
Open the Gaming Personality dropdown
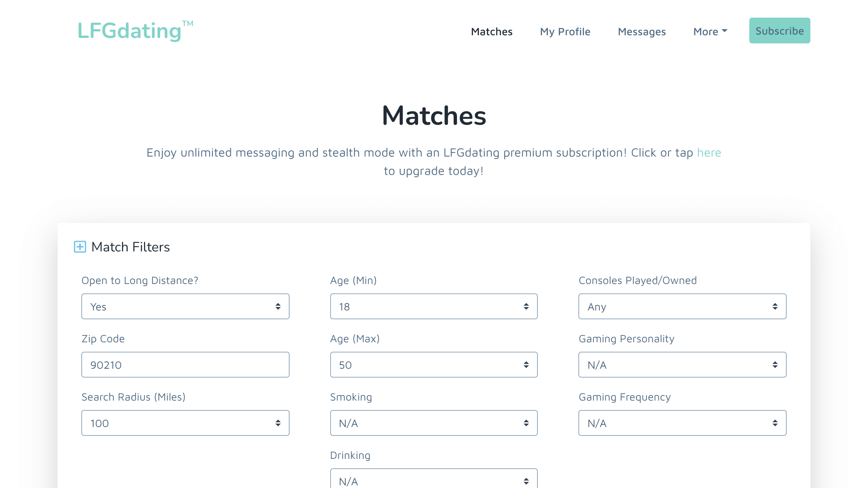tap(682, 365)
